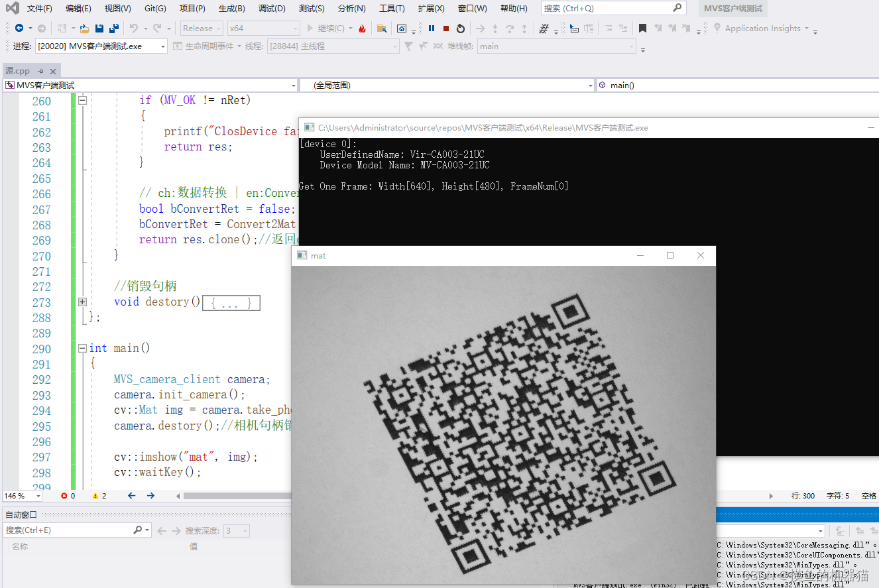Toggle the bookmark icon in toolbar
This screenshot has width=879, height=588.
click(642, 29)
